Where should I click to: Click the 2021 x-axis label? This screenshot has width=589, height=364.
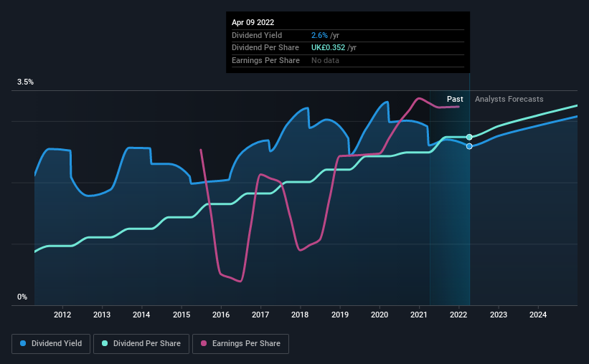(419, 315)
